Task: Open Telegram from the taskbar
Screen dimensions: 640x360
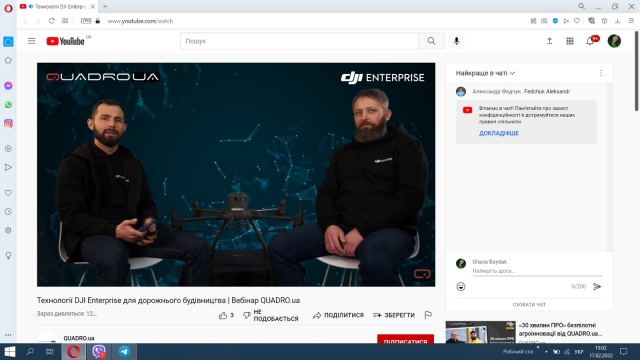Action: (x=124, y=351)
